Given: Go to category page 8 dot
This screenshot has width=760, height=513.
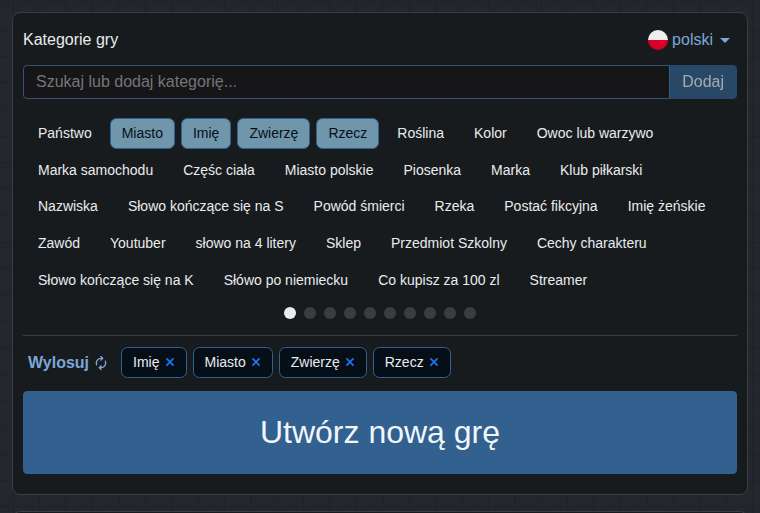Looking at the screenshot, I should 430,313.
